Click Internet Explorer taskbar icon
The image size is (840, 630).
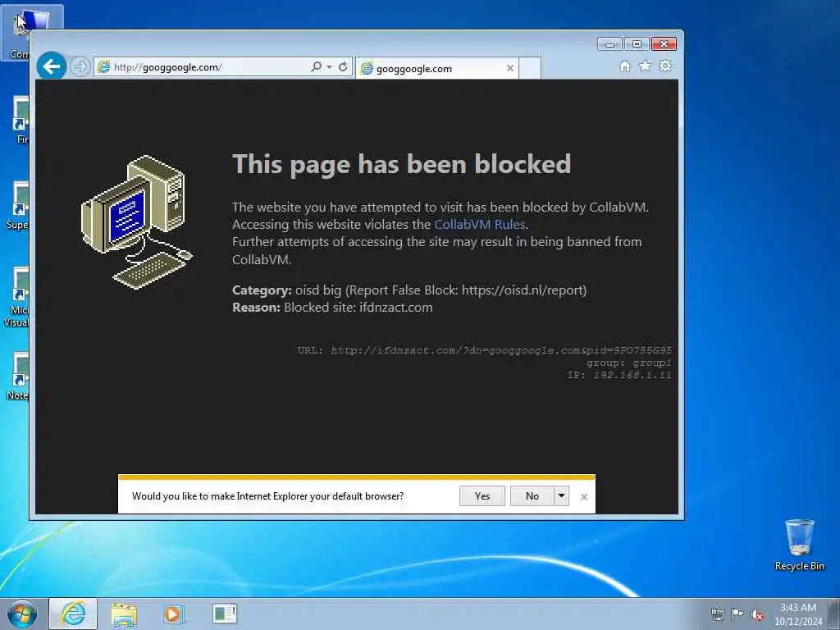click(x=73, y=614)
